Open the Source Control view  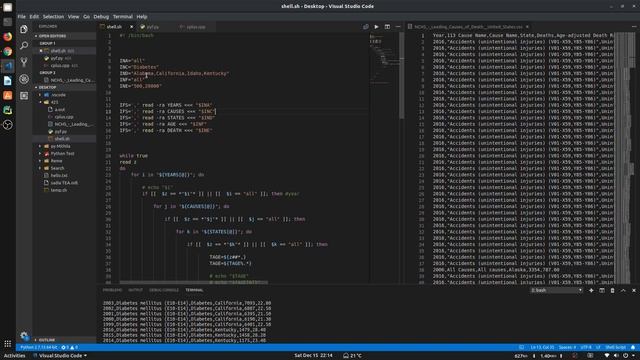coord(24,62)
